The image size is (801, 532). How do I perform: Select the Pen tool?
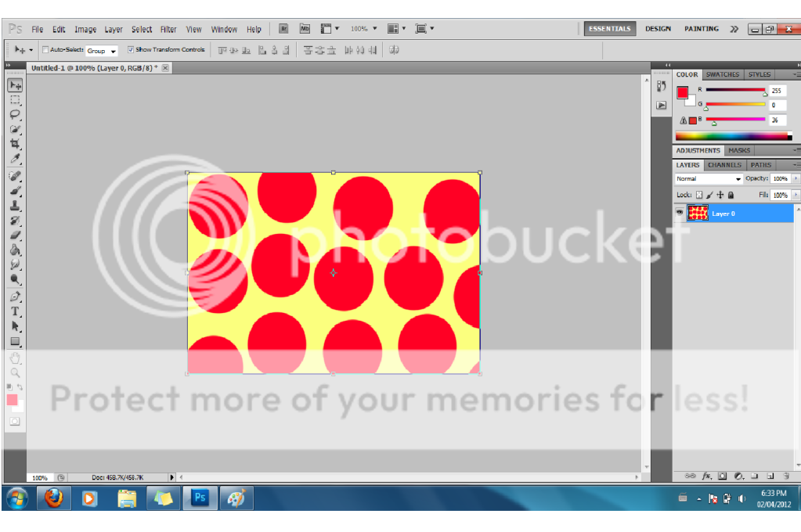point(15,297)
